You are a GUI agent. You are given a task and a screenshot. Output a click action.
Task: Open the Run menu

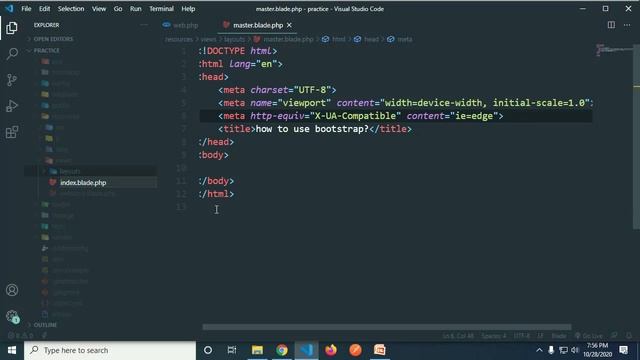[x=136, y=9]
